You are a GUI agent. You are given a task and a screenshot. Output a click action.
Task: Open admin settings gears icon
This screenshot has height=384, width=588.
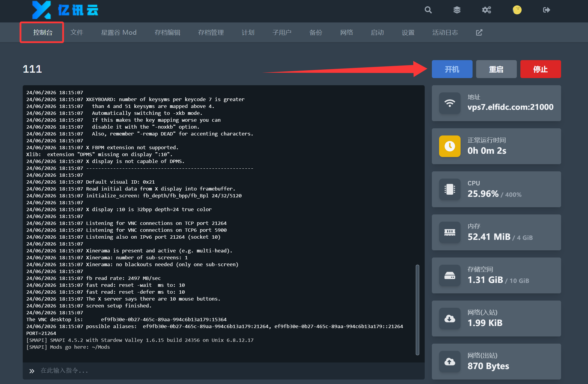coord(487,10)
